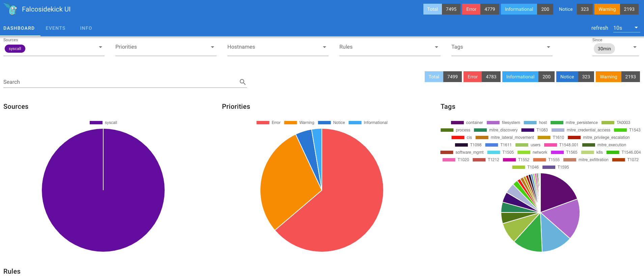This screenshot has height=276, width=644.
Task: Click the header Error 4779 badge
Action: point(480,9)
